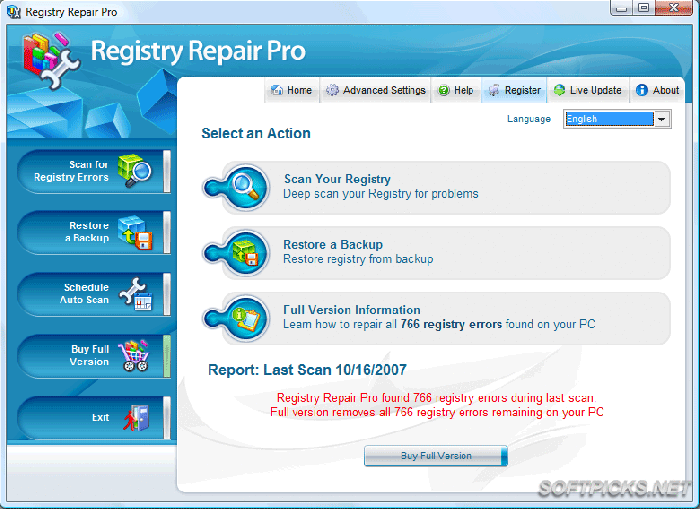Open the Live Update tab
700x509 pixels.
click(588, 90)
